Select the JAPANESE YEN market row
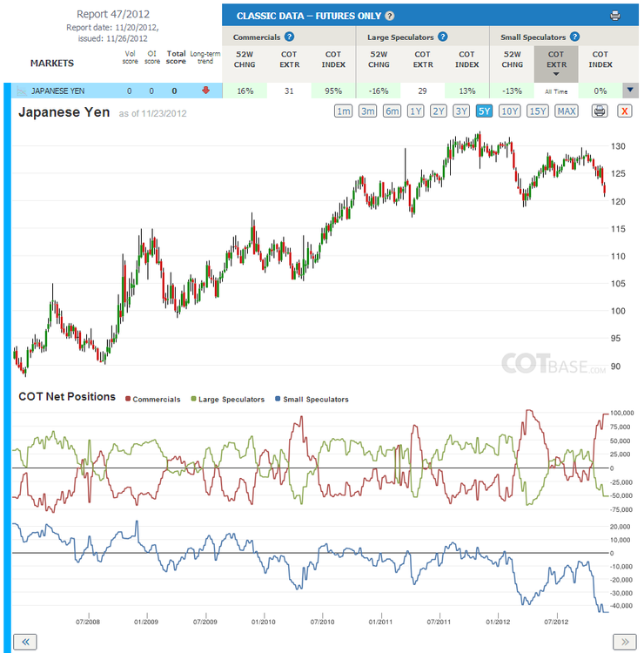This screenshot has height=653, width=644. (117, 91)
